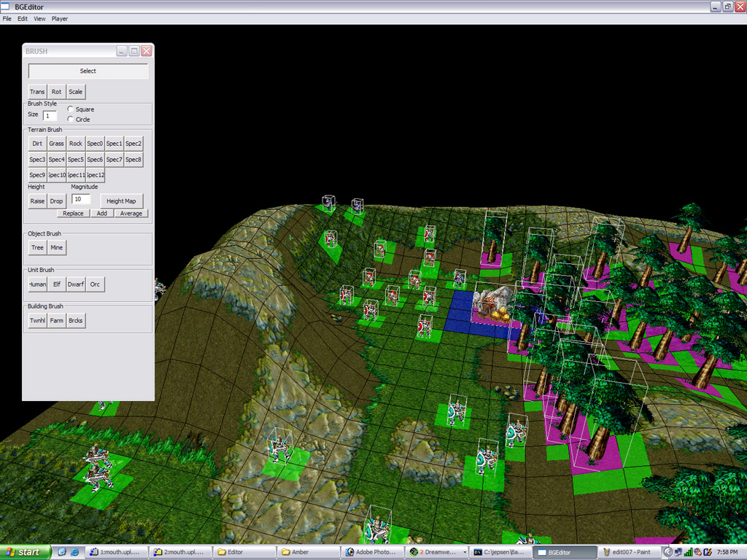Open the File menu

(7, 19)
